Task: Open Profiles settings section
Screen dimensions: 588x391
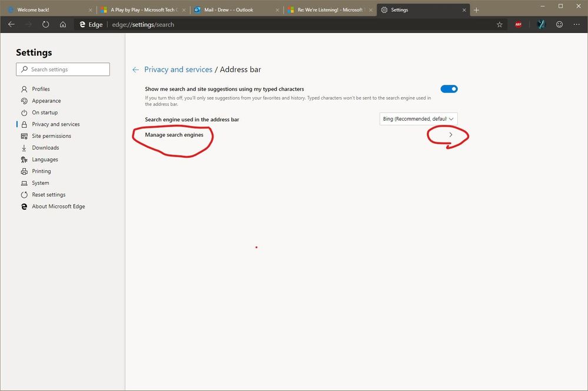Action: click(41, 89)
